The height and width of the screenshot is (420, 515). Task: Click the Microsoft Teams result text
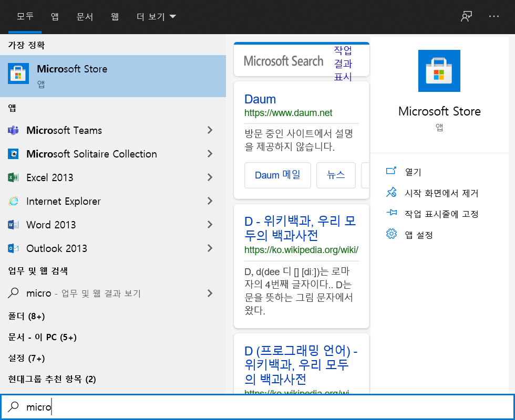coord(64,130)
